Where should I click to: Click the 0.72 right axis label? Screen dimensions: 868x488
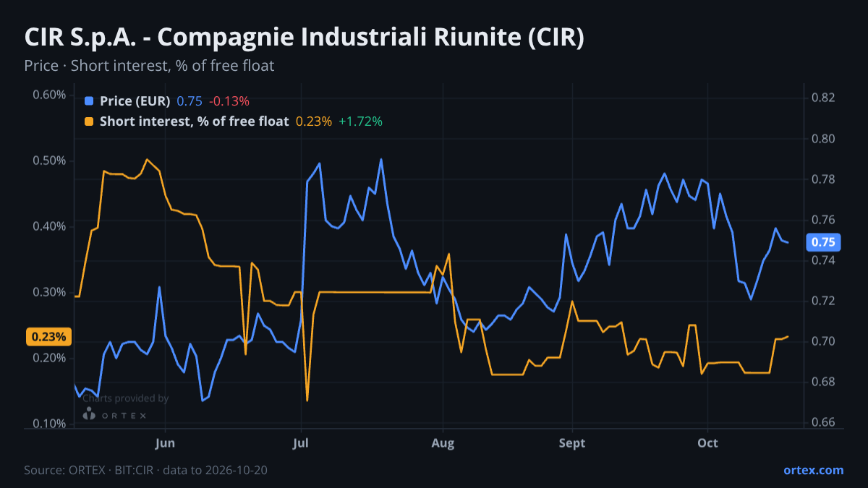(824, 300)
